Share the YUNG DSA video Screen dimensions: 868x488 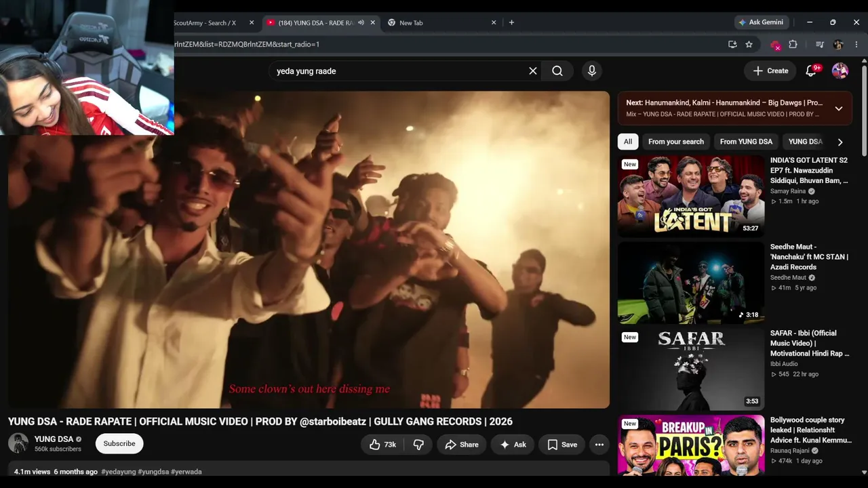coord(462,445)
